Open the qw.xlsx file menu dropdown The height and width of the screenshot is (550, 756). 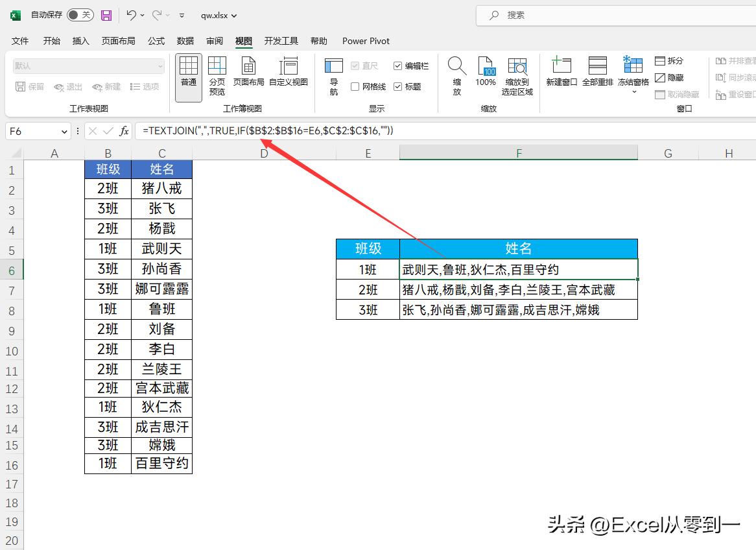[233, 15]
